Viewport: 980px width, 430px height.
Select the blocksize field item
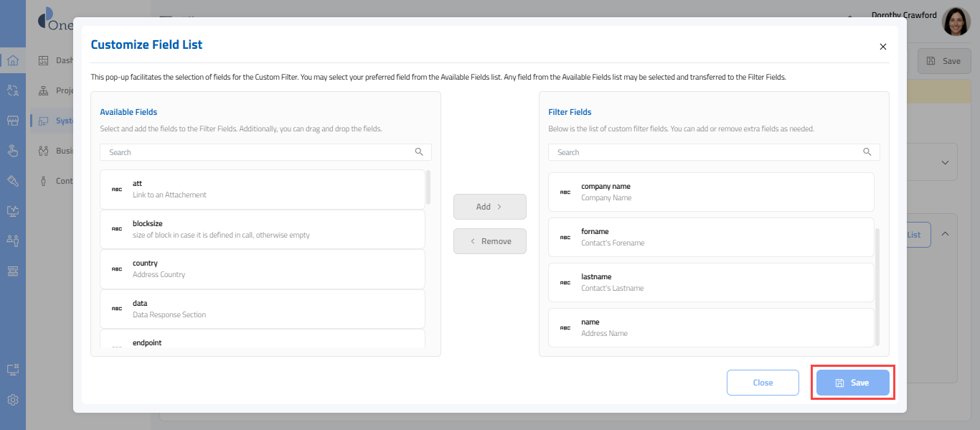click(262, 229)
